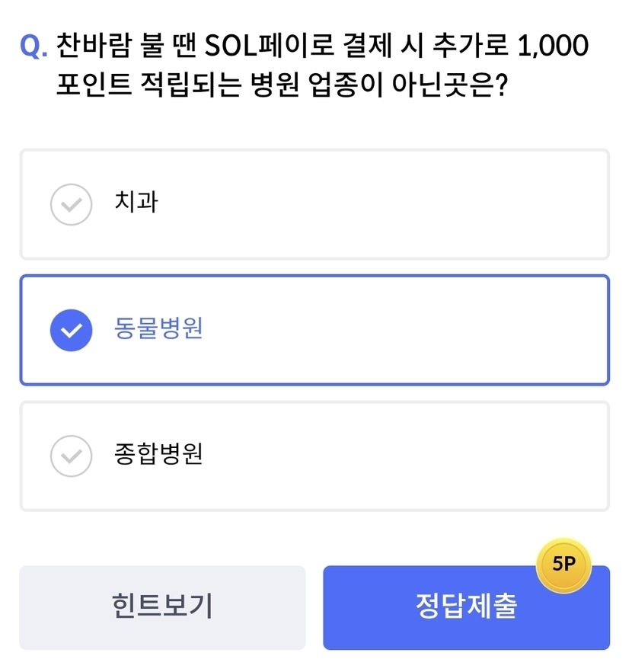The height and width of the screenshot is (672, 632).
Task: Click the 힌트보기 hint button
Action: (x=162, y=607)
